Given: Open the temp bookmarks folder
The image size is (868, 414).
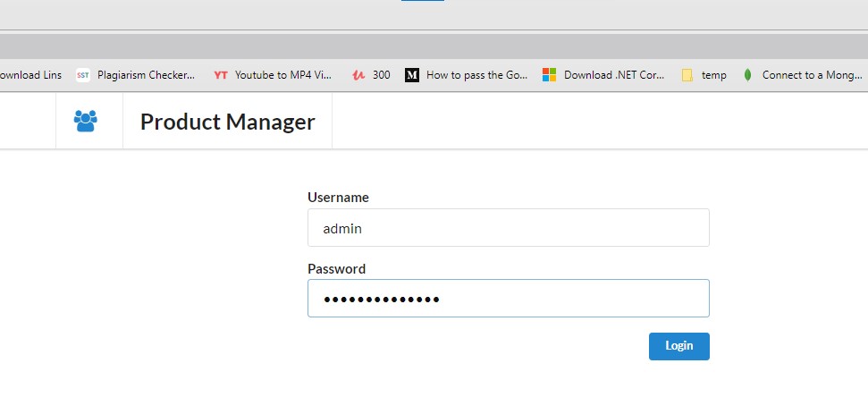Looking at the screenshot, I should (x=713, y=75).
